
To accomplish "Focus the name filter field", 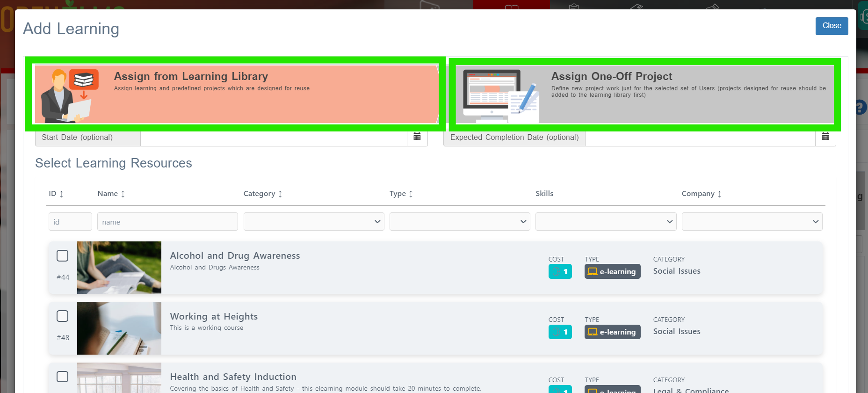I will click(x=167, y=222).
